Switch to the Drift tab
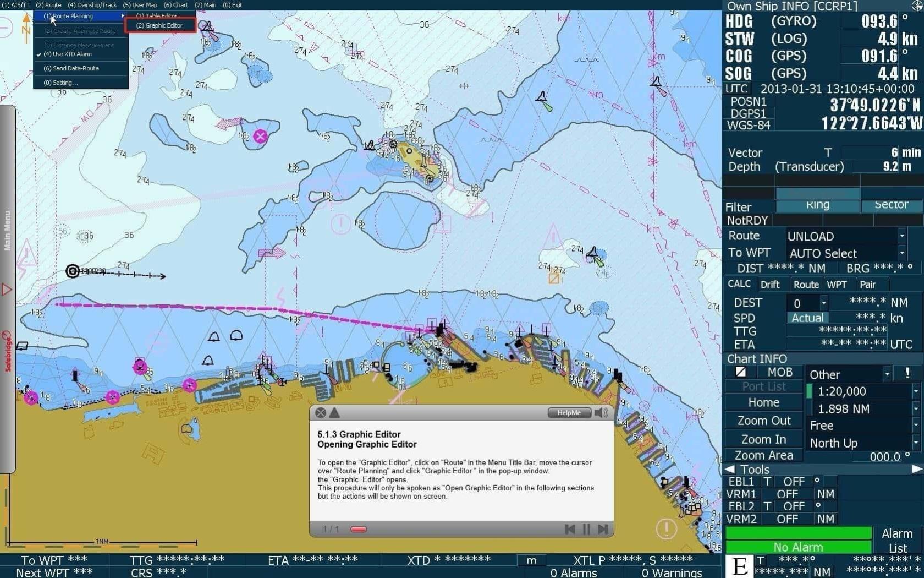The image size is (924, 578). pyautogui.click(x=771, y=285)
